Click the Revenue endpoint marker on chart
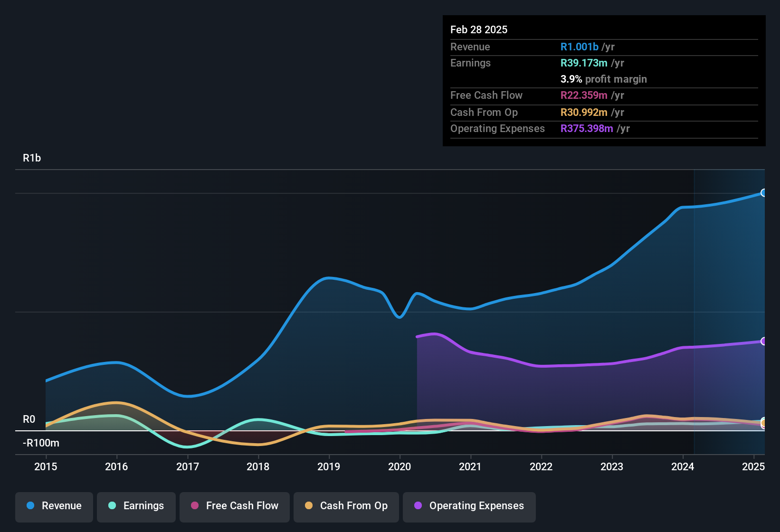Viewport: 780px width, 532px height. (x=763, y=193)
